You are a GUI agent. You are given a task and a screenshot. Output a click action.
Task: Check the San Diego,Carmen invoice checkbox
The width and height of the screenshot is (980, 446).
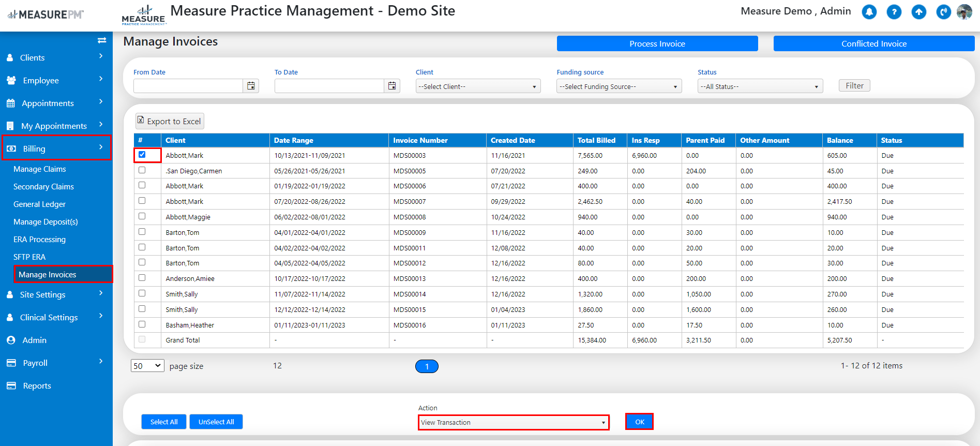[142, 170]
